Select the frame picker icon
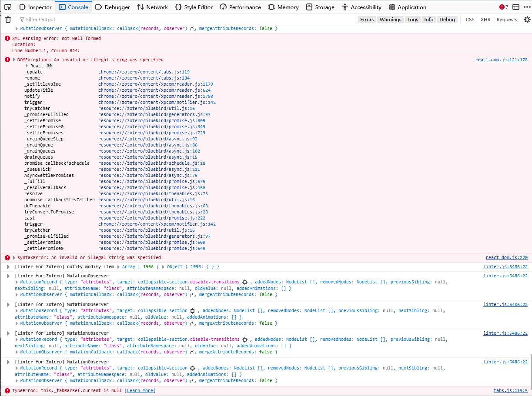This screenshot has width=532, height=396. point(516,7)
